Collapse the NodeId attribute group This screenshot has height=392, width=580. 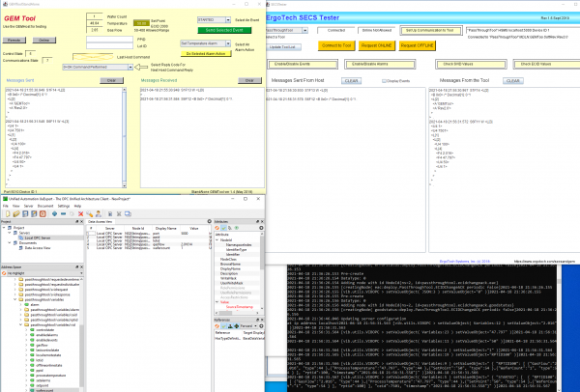click(217, 240)
